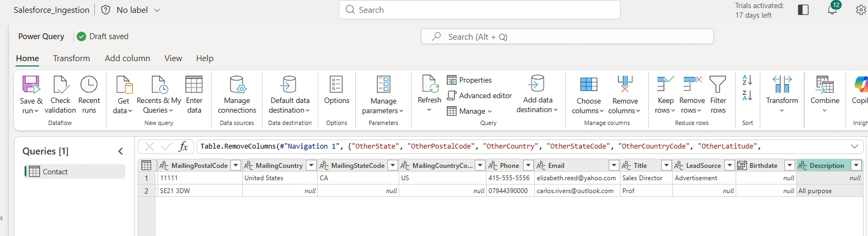Click the formula fx icon
The height and width of the screenshot is (236, 868).
click(x=183, y=146)
